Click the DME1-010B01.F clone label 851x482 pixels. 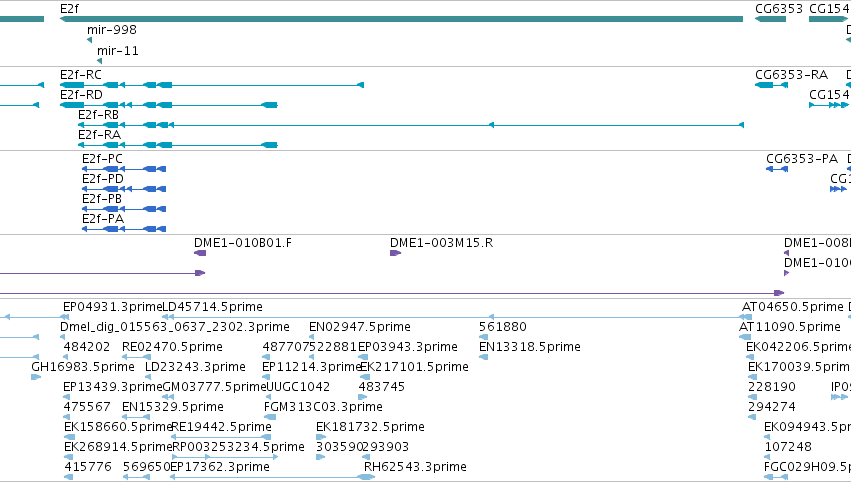(243, 243)
